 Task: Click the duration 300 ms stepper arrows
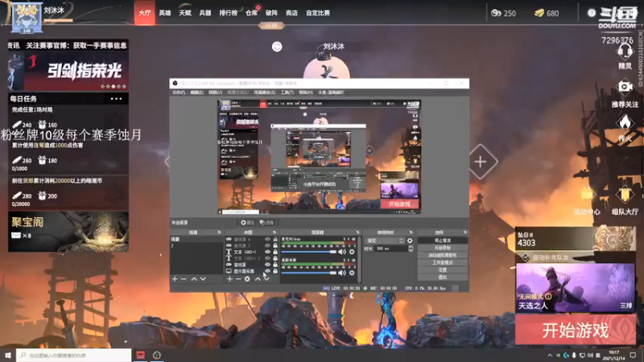[411, 249]
